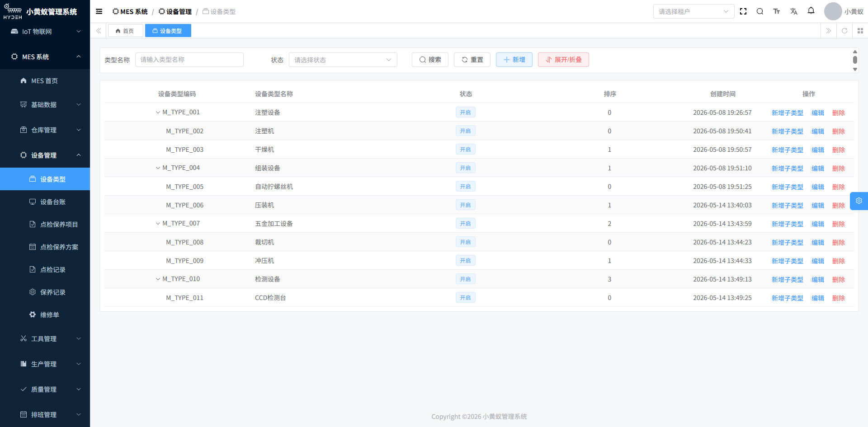This screenshot has height=427, width=868.
Task: Open 点检保养方案 in the sidebar
Action: point(45,247)
